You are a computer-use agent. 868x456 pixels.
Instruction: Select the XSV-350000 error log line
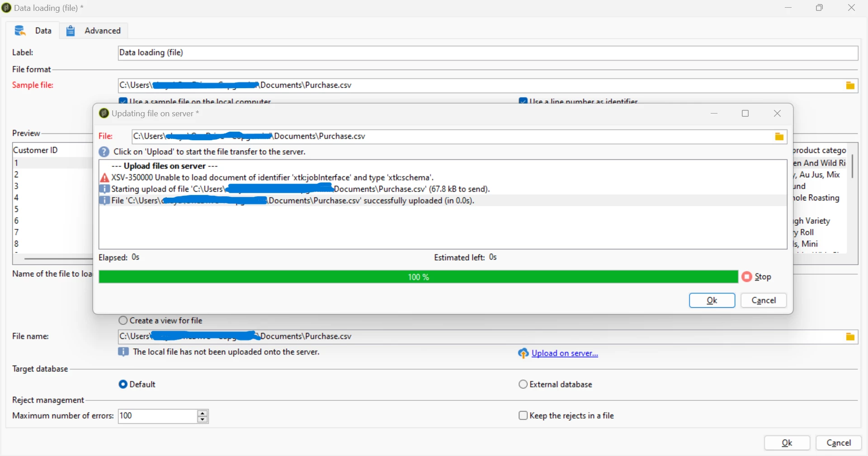443,178
